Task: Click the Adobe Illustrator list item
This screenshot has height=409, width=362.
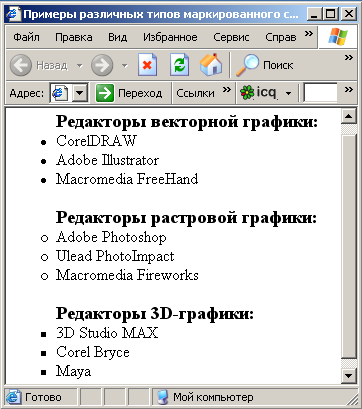Action: 107,160
